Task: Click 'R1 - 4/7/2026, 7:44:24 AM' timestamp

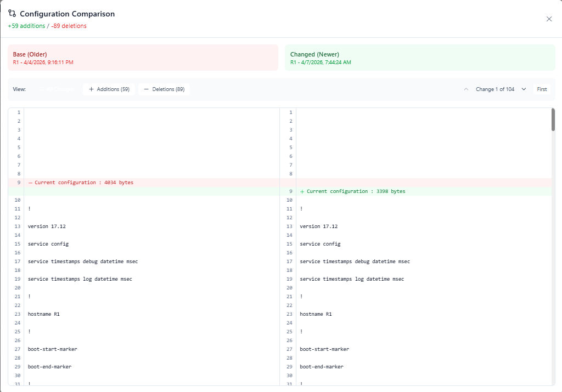Action: point(321,63)
